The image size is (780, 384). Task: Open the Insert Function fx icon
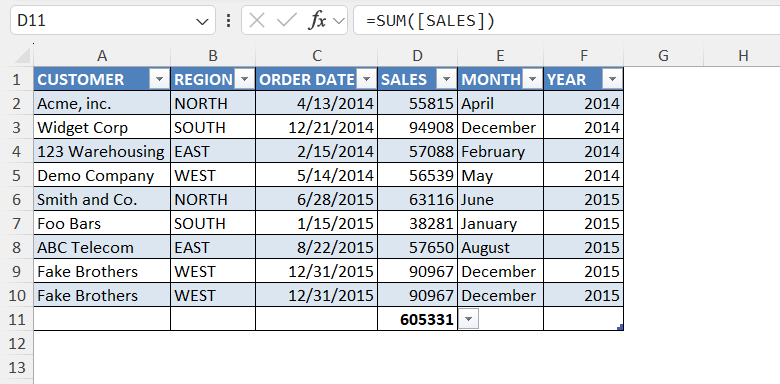coord(317,20)
